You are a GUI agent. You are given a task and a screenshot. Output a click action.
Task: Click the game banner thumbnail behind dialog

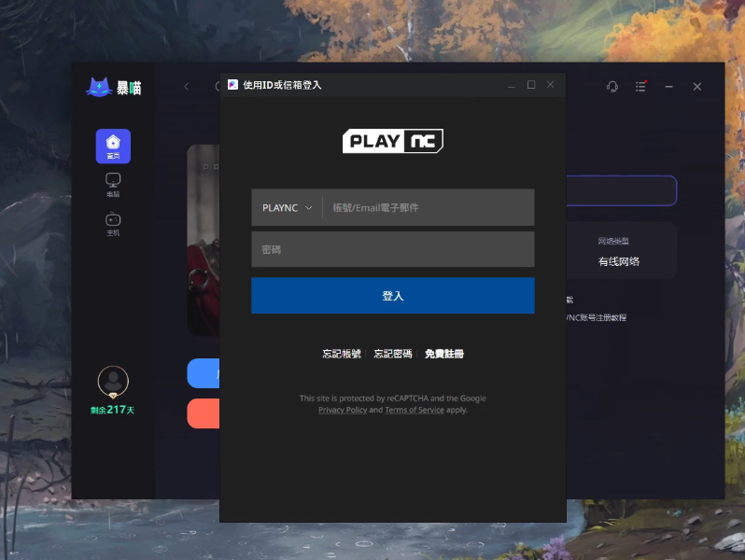coord(204,241)
